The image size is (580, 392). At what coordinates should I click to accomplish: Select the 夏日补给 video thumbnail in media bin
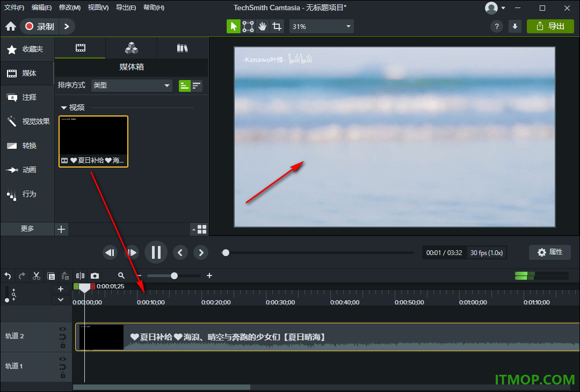tap(93, 141)
